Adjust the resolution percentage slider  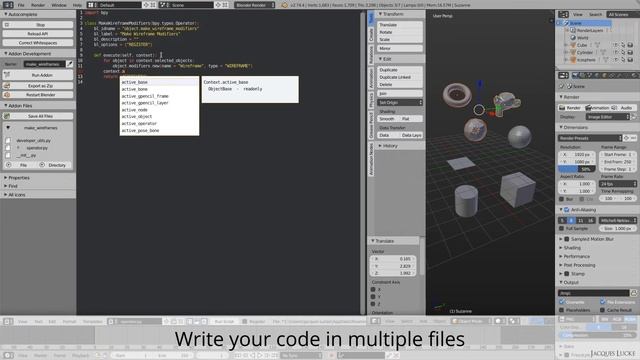point(576,169)
